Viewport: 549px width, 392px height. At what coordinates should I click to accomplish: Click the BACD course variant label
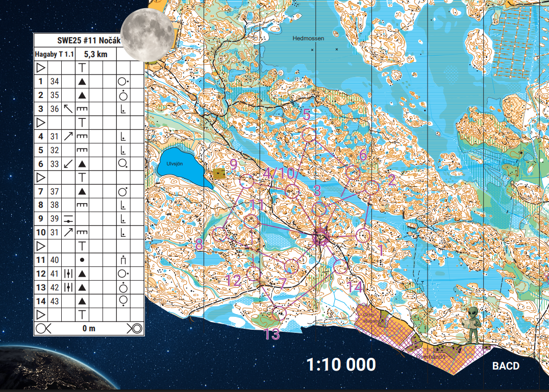pos(505,366)
